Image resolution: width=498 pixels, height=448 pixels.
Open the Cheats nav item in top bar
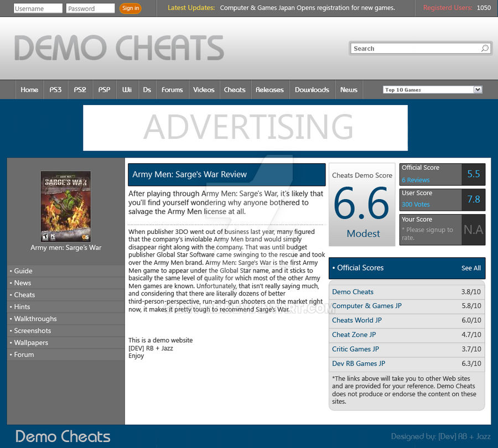point(235,90)
